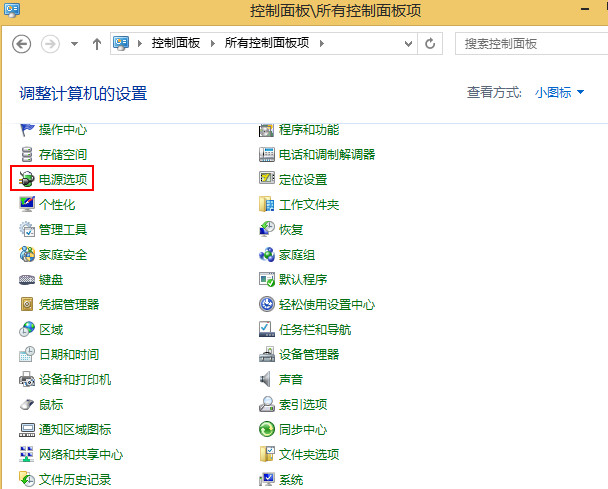This screenshot has height=489, width=608.
Task: Open 日期和时间 date and time icon
Action: (x=28, y=355)
